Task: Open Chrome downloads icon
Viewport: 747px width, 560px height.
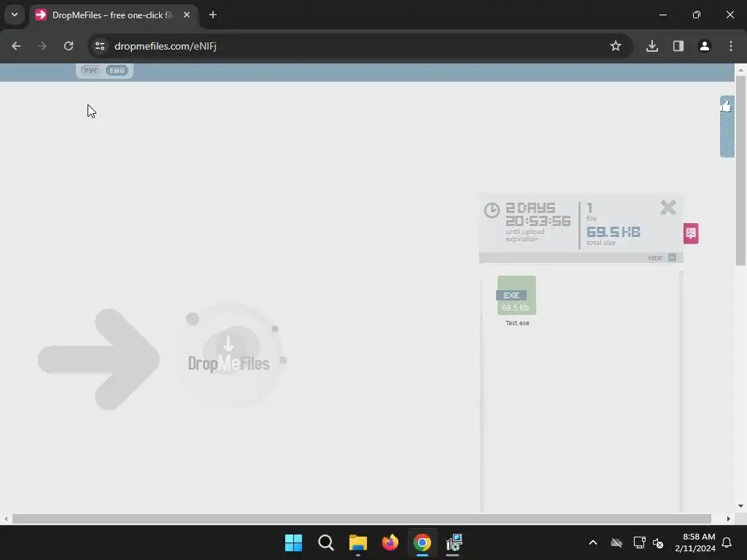Action: point(652,46)
